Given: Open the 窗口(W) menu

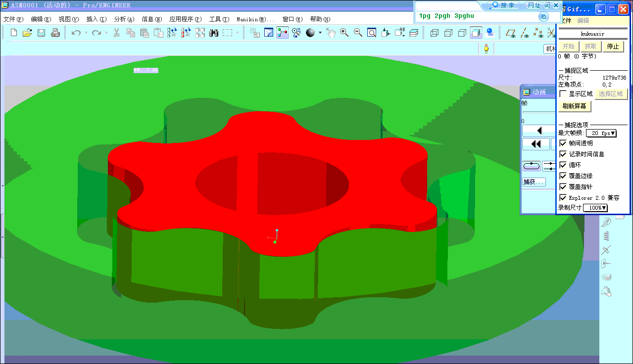Looking at the screenshot, I should click(x=292, y=19).
